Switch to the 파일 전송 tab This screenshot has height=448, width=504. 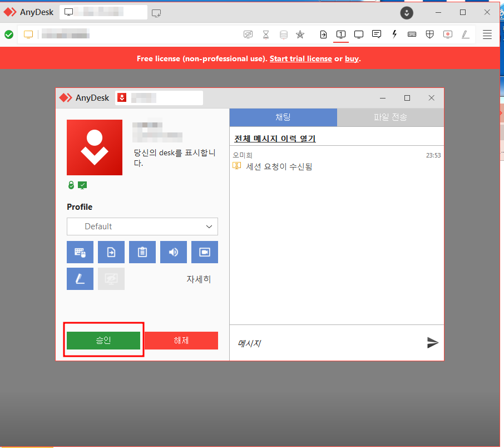tap(390, 117)
